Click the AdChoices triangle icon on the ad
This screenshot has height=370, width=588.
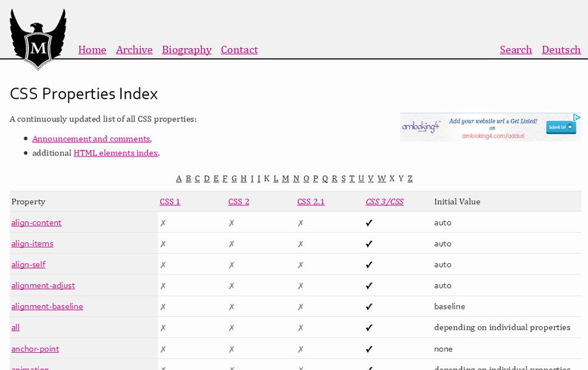pyautogui.click(x=577, y=117)
